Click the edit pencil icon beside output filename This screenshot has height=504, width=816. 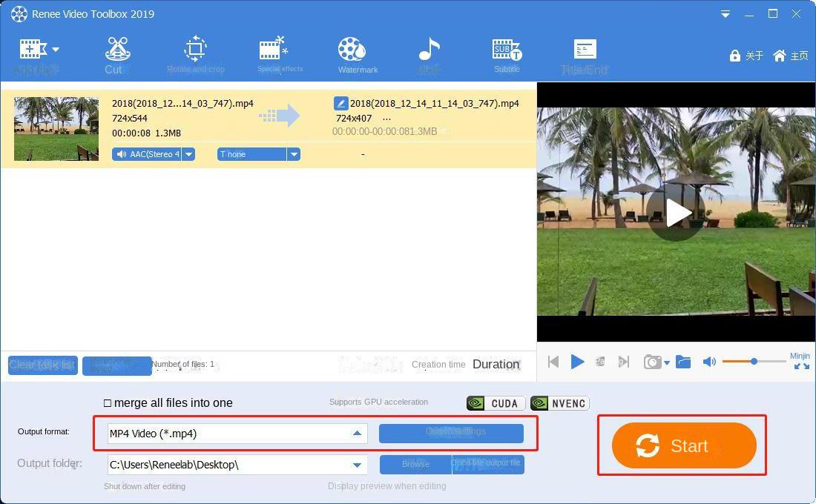click(341, 103)
